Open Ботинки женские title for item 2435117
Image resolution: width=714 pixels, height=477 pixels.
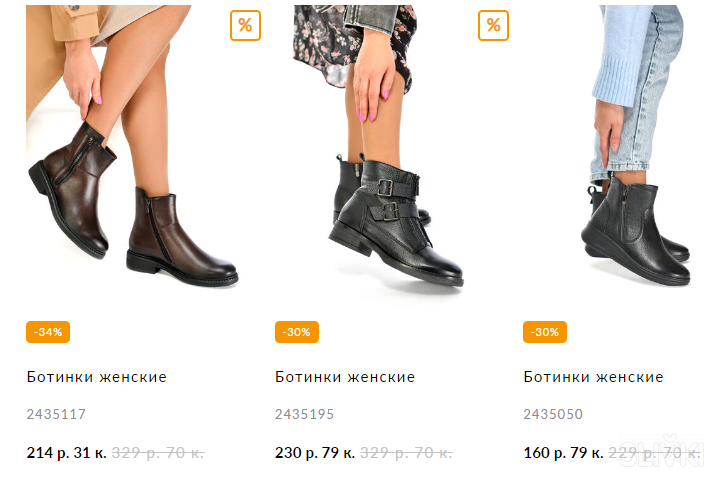[x=97, y=377]
